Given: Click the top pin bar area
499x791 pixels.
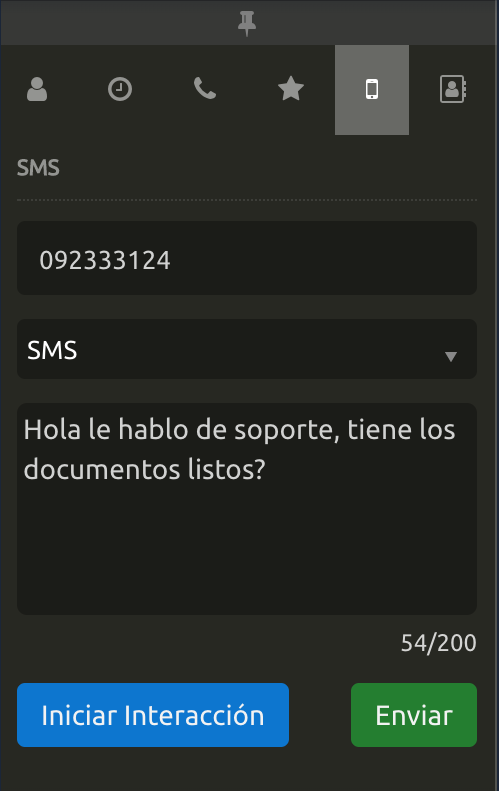Looking at the screenshot, I should [x=247, y=23].
